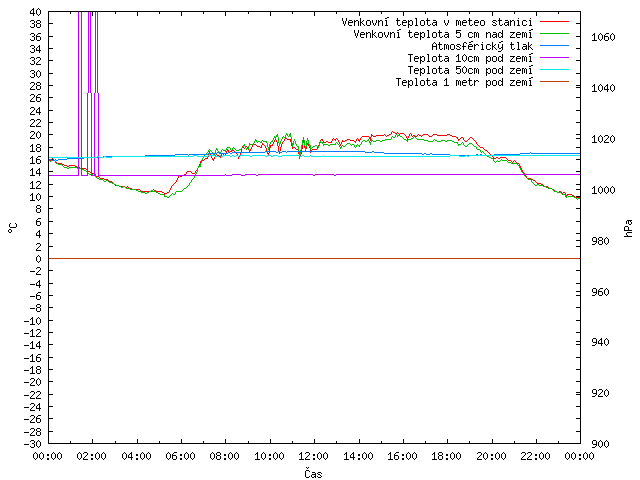The width and height of the screenshot is (640, 480).
Task: Click the 40 temperature axis label
Action: click(36, 12)
